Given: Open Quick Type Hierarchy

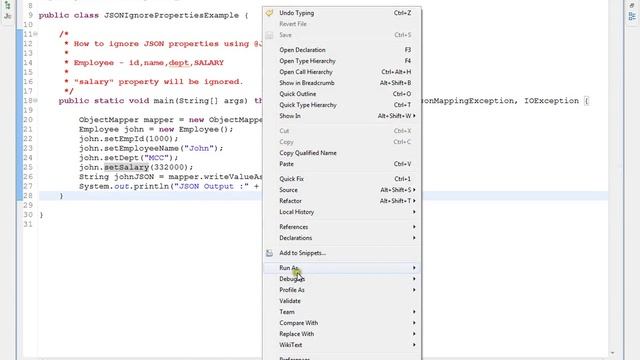Looking at the screenshot, I should point(342,105).
